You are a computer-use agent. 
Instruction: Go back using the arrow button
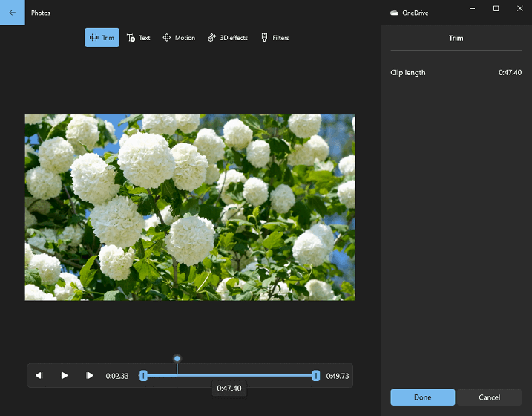coord(12,13)
